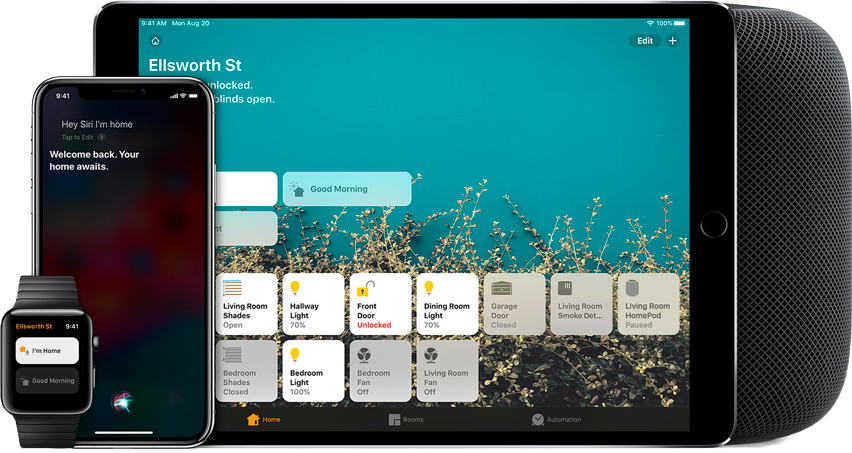This screenshot has height=453, width=852.
Task: Toggle the Living Room HomePod tile
Action: (648, 304)
